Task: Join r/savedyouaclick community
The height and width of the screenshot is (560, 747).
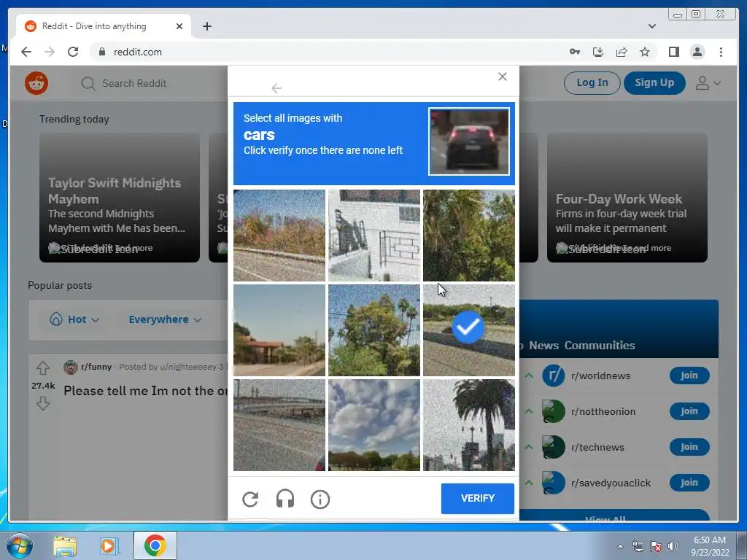Action: 689,483
